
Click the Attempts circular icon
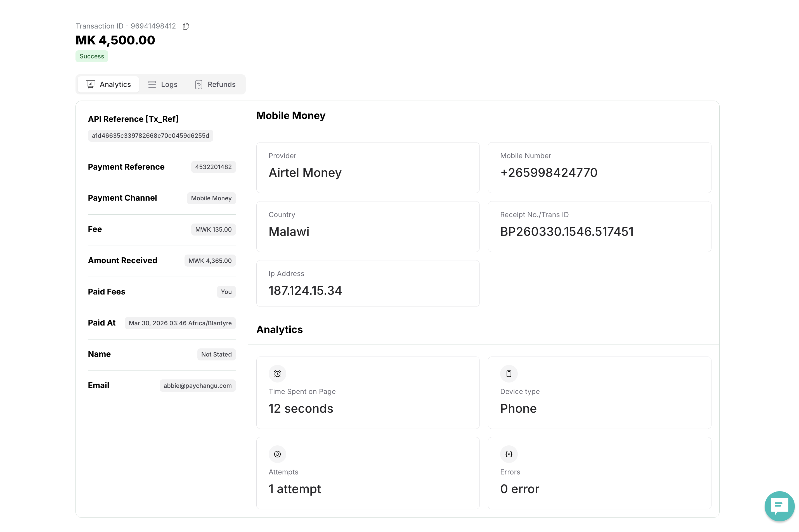click(277, 454)
